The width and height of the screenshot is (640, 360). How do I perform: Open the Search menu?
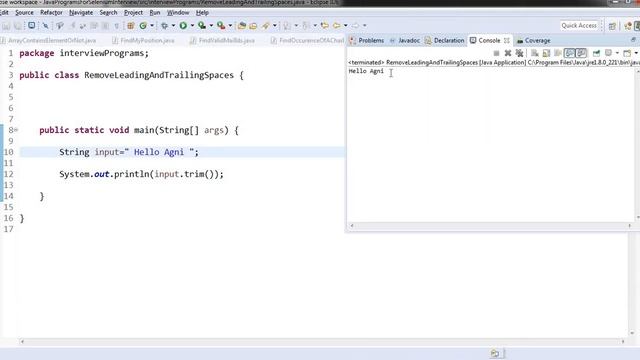(109, 13)
